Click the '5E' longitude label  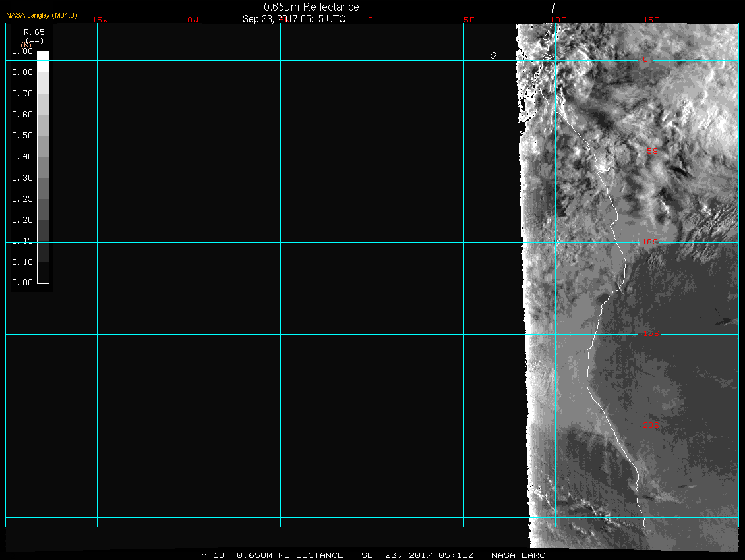pyautogui.click(x=469, y=20)
